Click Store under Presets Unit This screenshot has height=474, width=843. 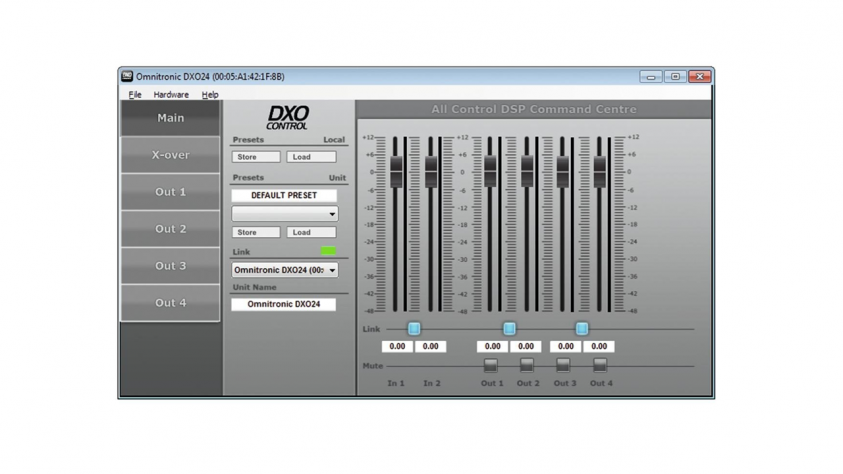tap(256, 232)
